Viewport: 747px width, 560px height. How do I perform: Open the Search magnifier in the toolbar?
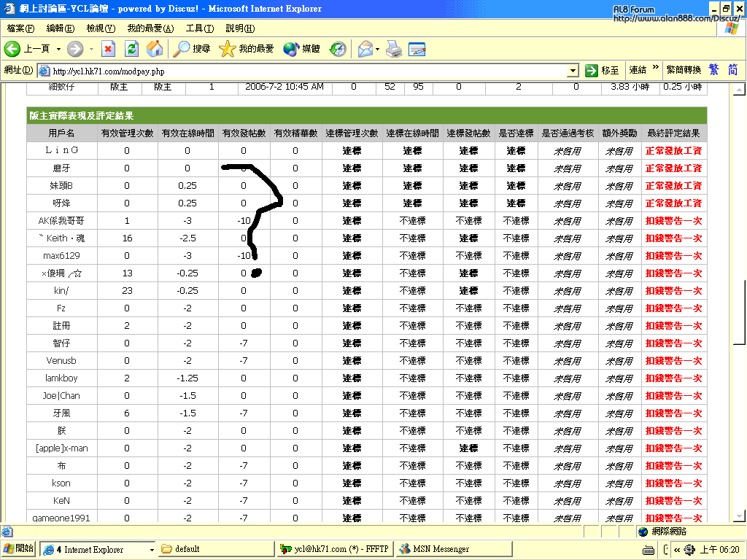pos(181,49)
